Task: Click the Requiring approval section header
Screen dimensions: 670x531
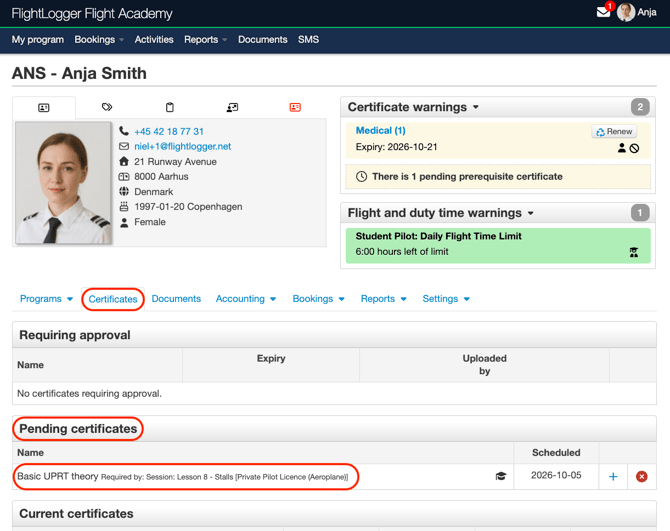Action: (334, 335)
